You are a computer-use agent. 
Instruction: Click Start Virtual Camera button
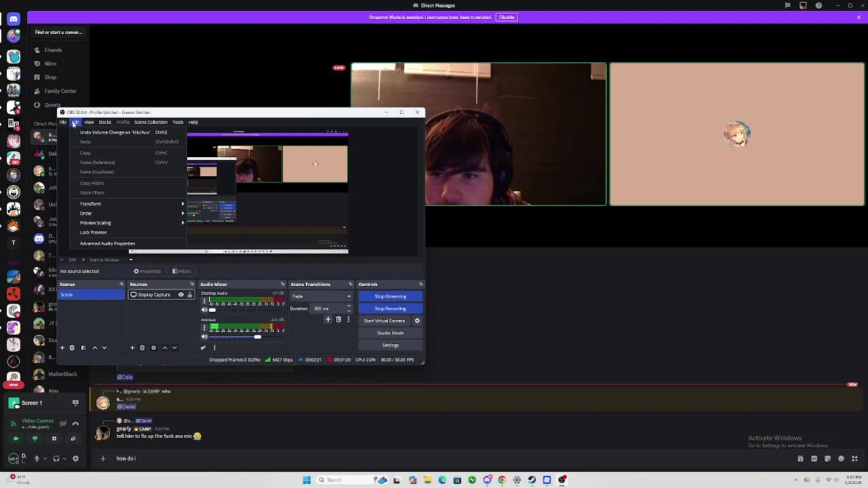pyautogui.click(x=384, y=321)
